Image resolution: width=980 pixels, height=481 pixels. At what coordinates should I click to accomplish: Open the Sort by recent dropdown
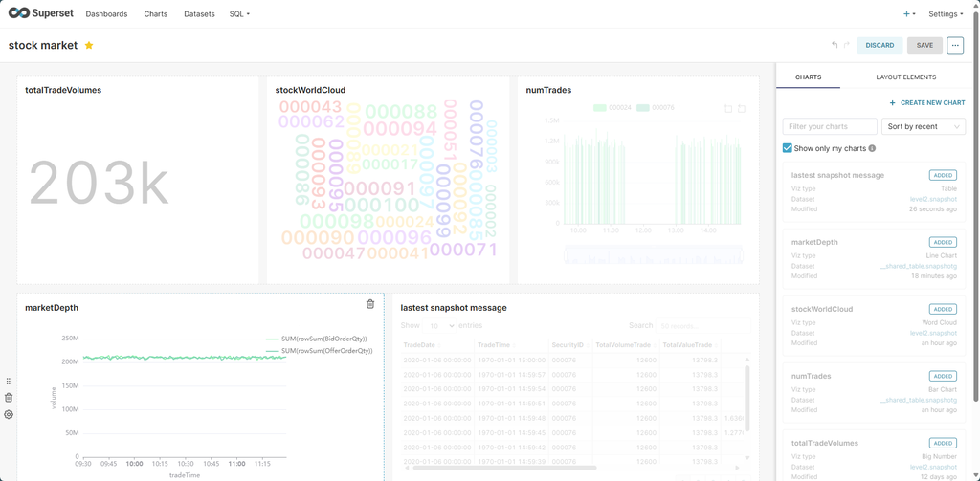924,126
